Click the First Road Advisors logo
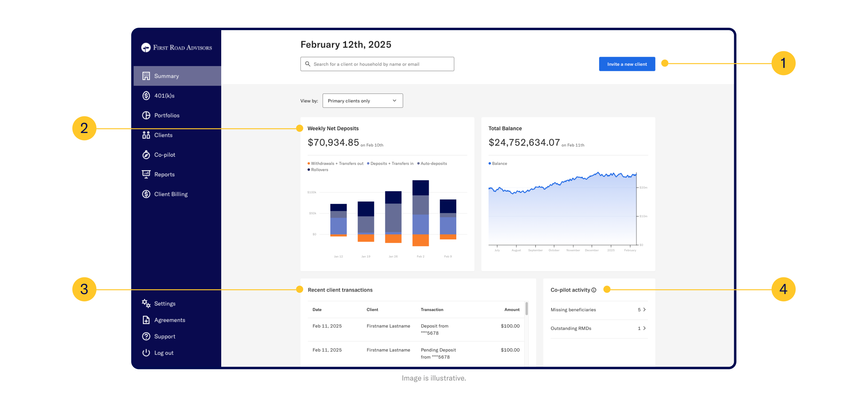Image resolution: width=868 pixels, height=398 pixels. click(x=177, y=48)
